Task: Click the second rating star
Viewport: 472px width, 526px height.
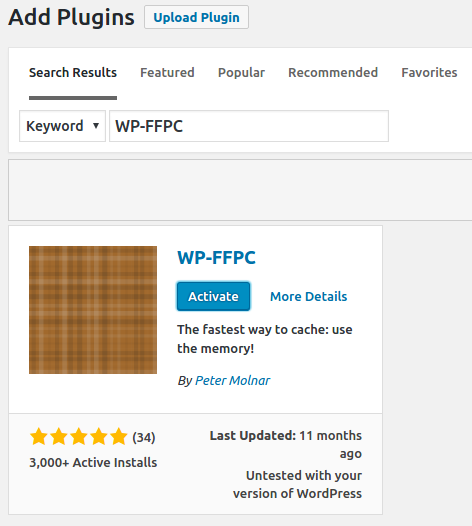Action: click(59, 436)
